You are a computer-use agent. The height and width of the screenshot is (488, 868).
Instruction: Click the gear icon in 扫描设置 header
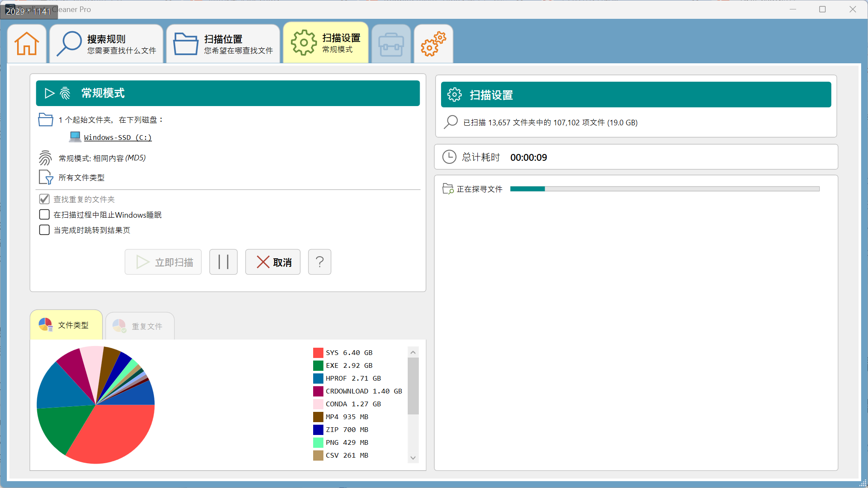point(454,95)
